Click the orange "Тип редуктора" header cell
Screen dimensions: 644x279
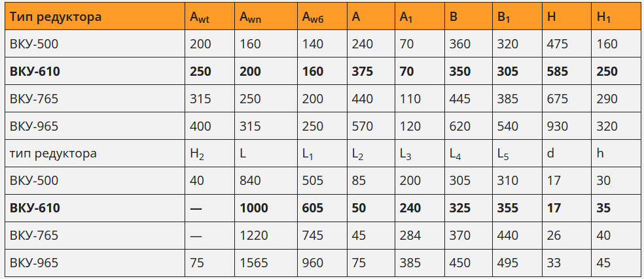56,18
